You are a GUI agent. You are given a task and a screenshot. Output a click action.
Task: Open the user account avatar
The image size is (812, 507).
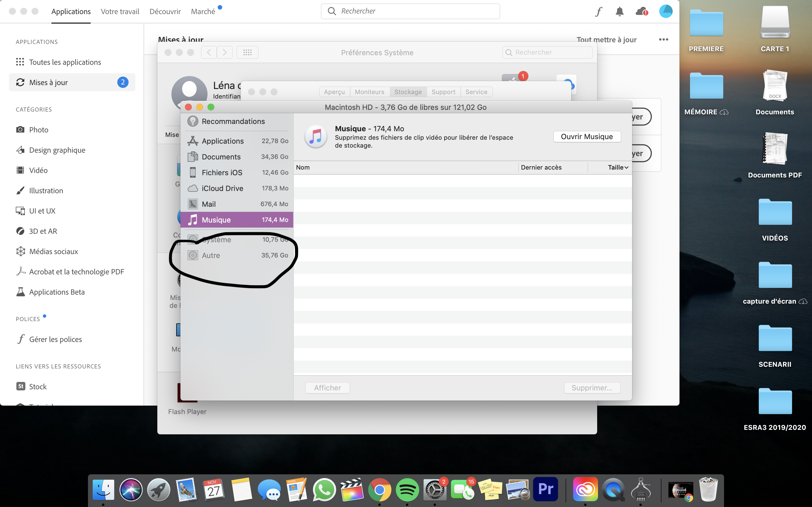665,11
